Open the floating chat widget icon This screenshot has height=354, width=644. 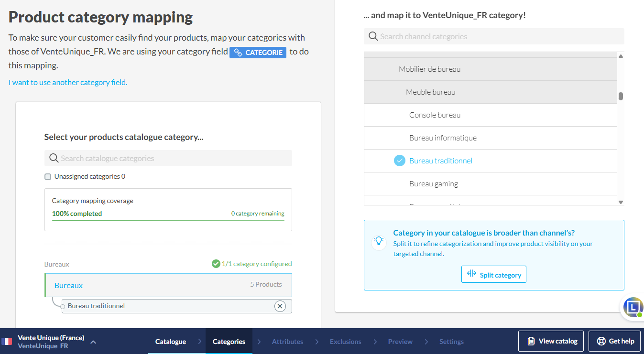click(x=633, y=307)
